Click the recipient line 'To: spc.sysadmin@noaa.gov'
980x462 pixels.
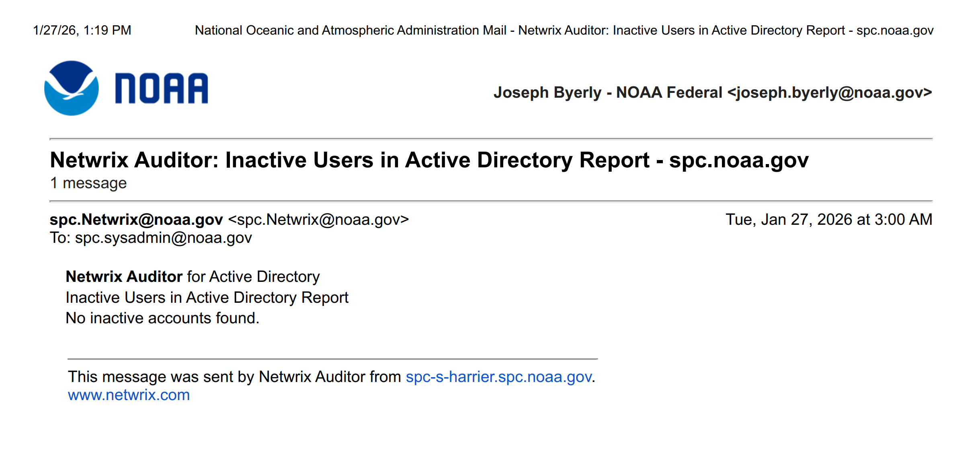pos(151,238)
